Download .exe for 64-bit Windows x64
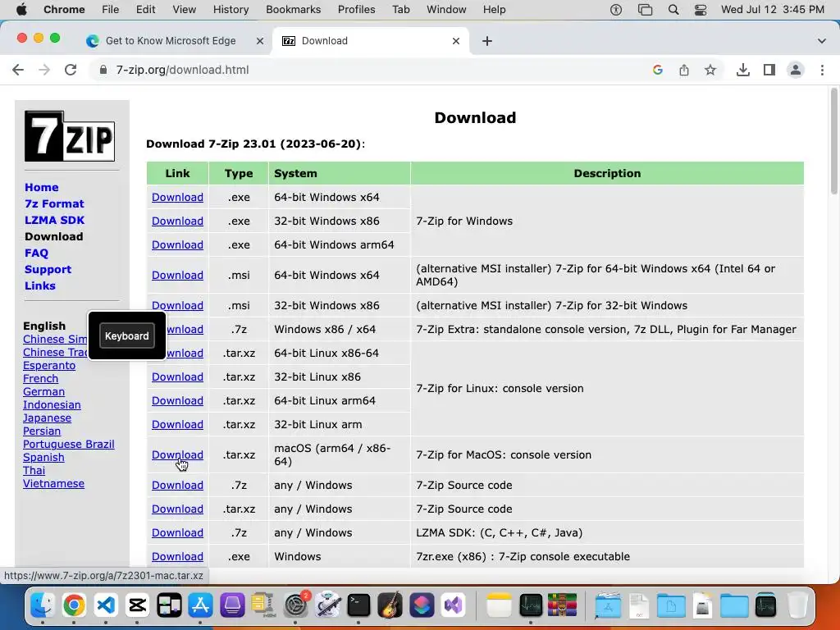Image resolution: width=840 pixels, height=630 pixels. 177,197
